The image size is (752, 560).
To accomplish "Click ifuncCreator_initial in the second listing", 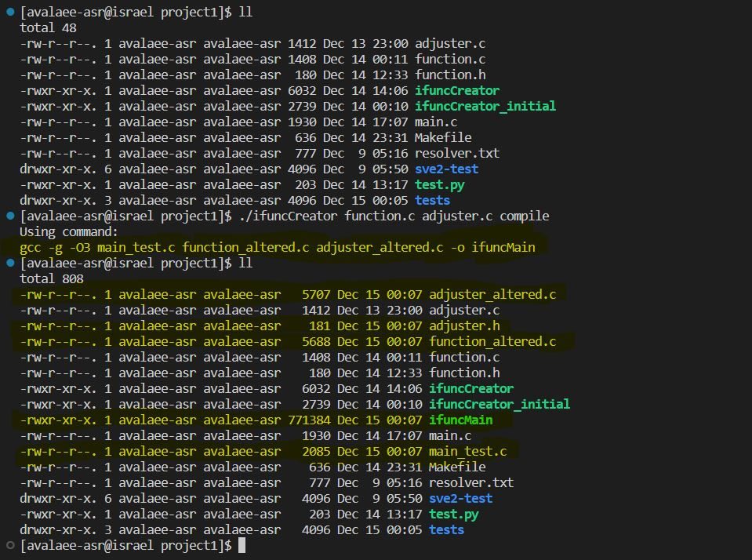I will [500, 404].
